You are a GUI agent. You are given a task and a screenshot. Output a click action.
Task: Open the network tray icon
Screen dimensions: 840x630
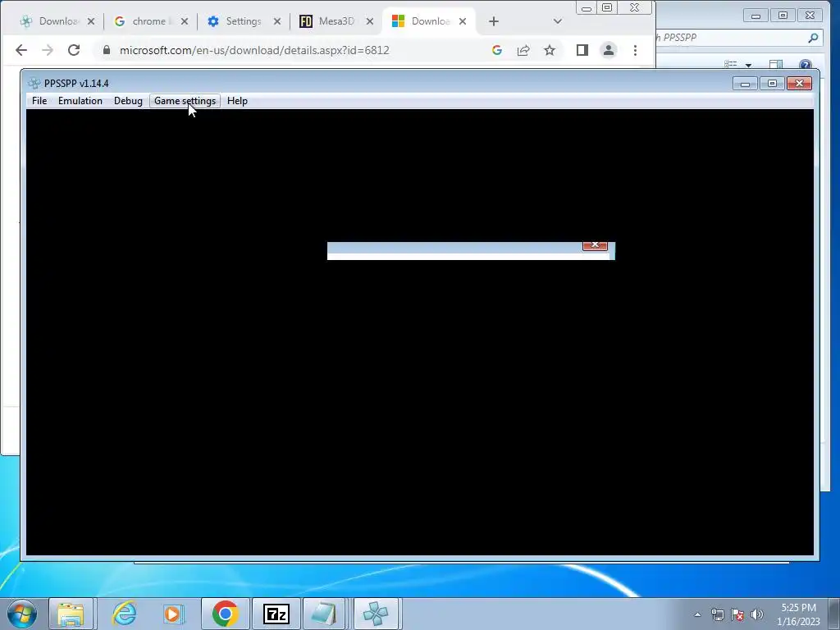(x=717, y=614)
